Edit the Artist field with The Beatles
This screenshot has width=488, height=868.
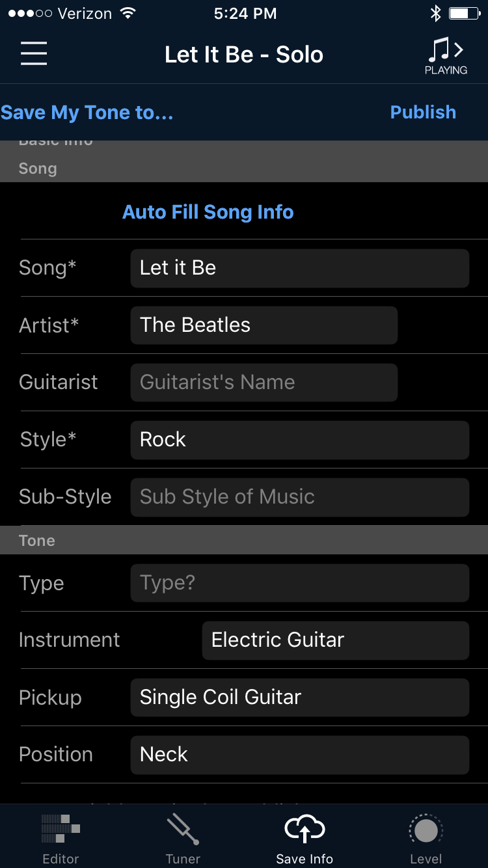tap(264, 325)
